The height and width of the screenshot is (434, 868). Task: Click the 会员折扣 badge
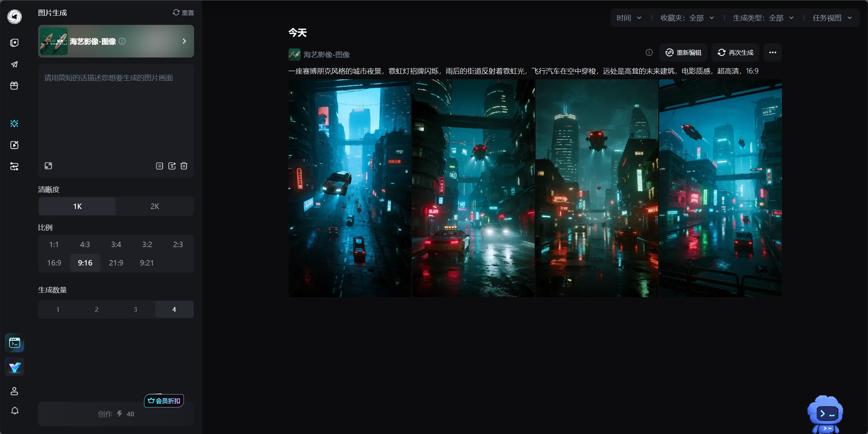click(x=164, y=401)
